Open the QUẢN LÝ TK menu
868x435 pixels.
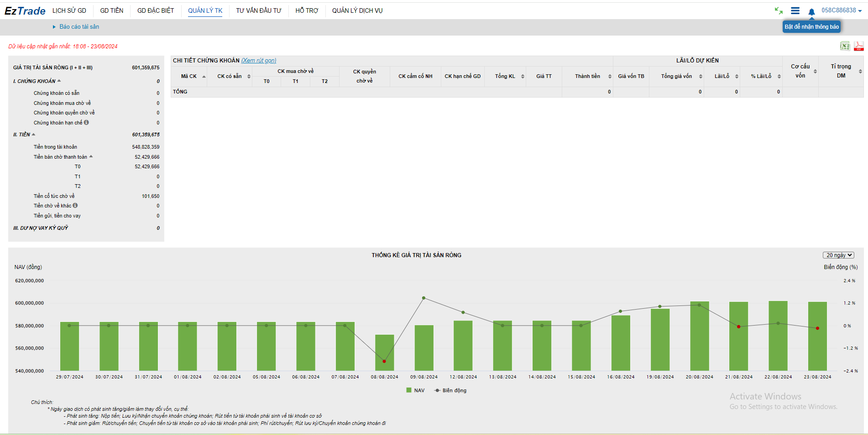[x=205, y=10]
